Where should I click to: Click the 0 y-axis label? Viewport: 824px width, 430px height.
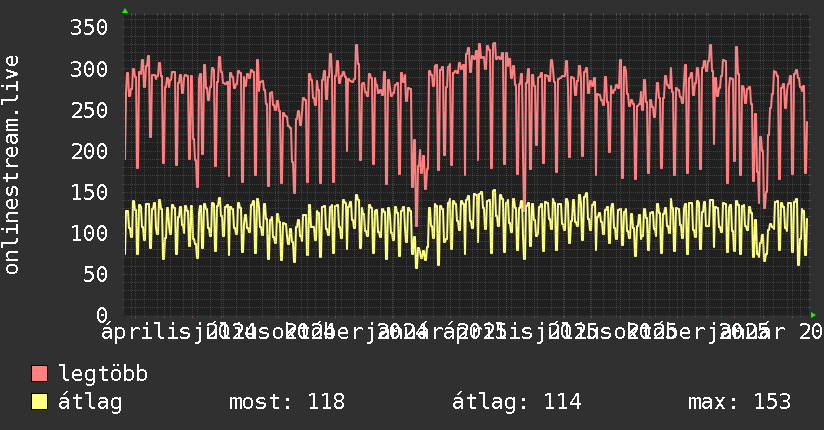coord(102,315)
